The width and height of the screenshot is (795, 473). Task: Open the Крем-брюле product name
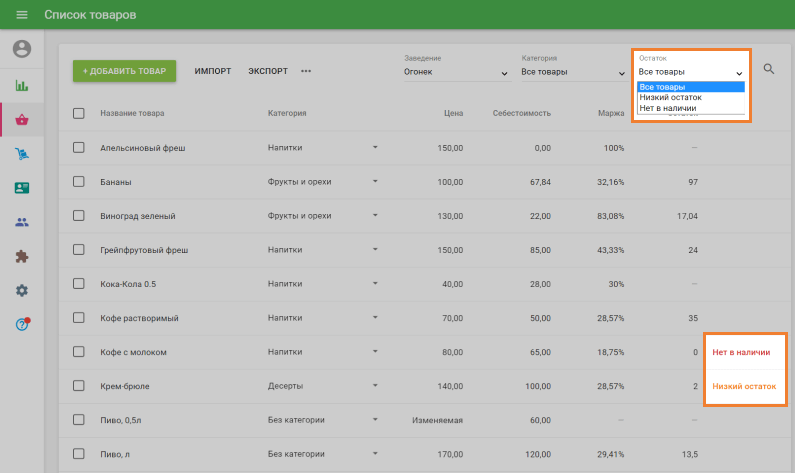pyautogui.click(x=125, y=386)
